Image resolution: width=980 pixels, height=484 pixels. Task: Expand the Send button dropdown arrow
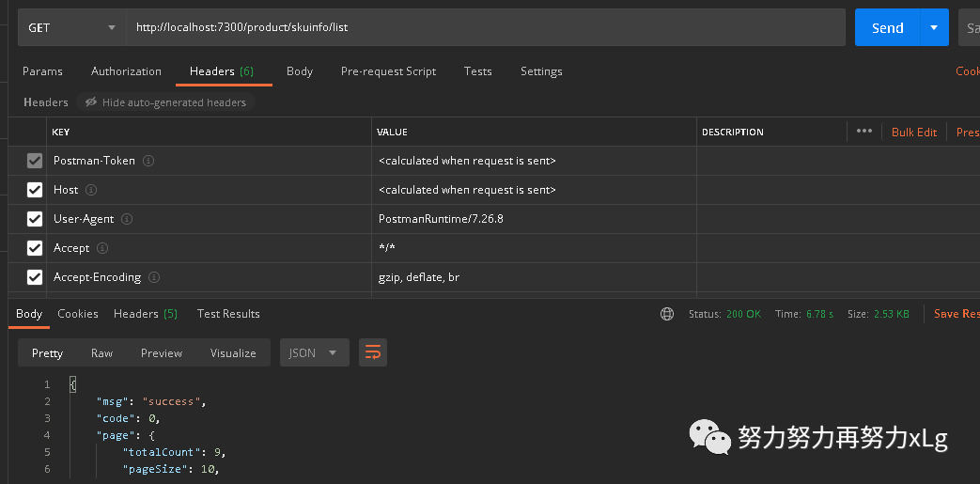tap(934, 27)
